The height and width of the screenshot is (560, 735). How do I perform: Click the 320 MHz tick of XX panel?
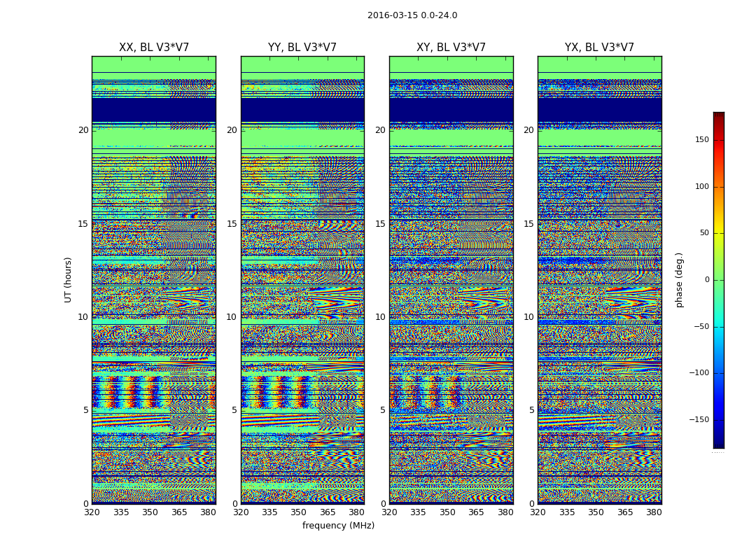tap(92, 512)
